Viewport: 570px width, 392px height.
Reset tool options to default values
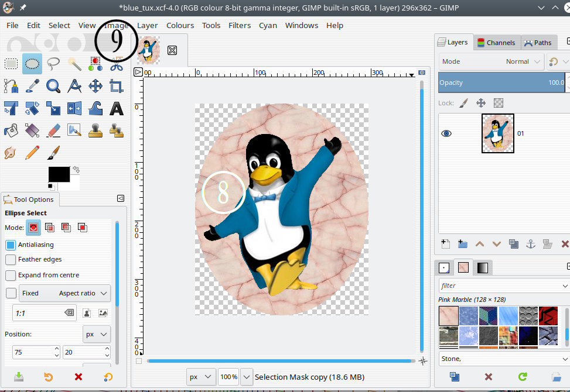(108, 377)
